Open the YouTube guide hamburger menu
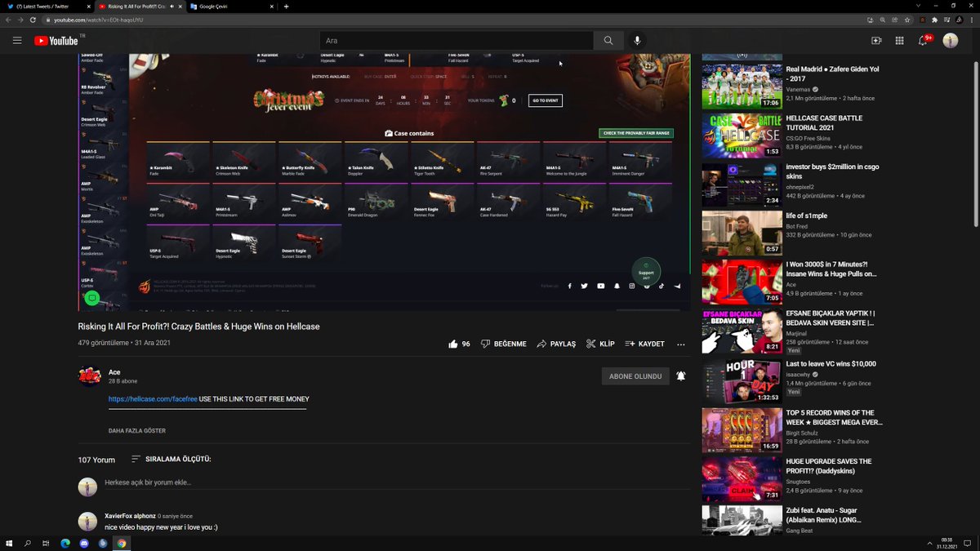Viewport: 980px width, 551px height. [x=17, y=40]
